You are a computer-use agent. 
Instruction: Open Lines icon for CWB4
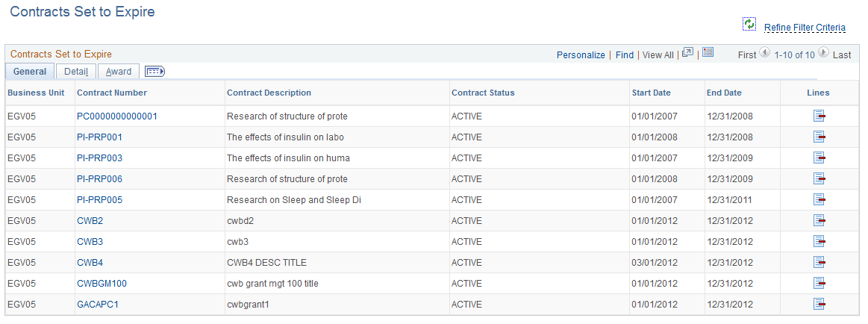(x=819, y=262)
